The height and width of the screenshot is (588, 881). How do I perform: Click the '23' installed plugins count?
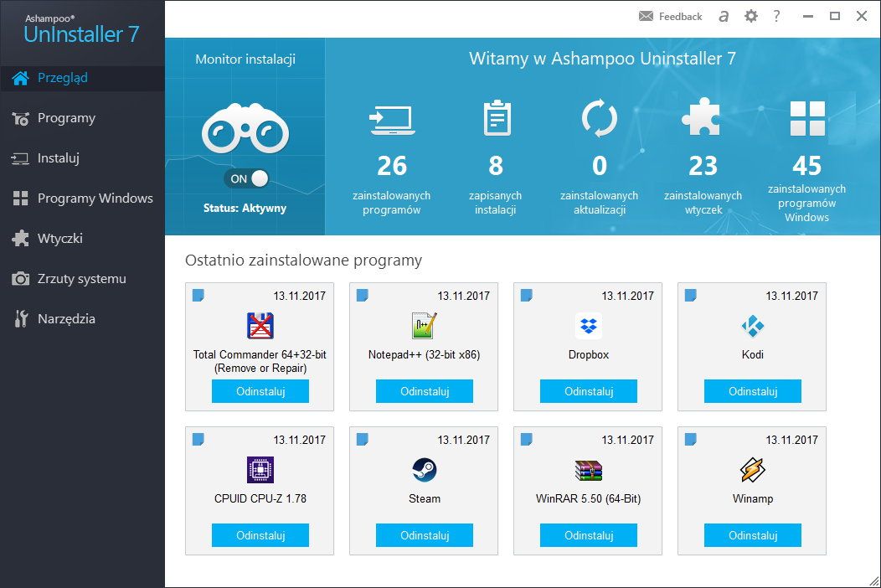pyautogui.click(x=703, y=167)
